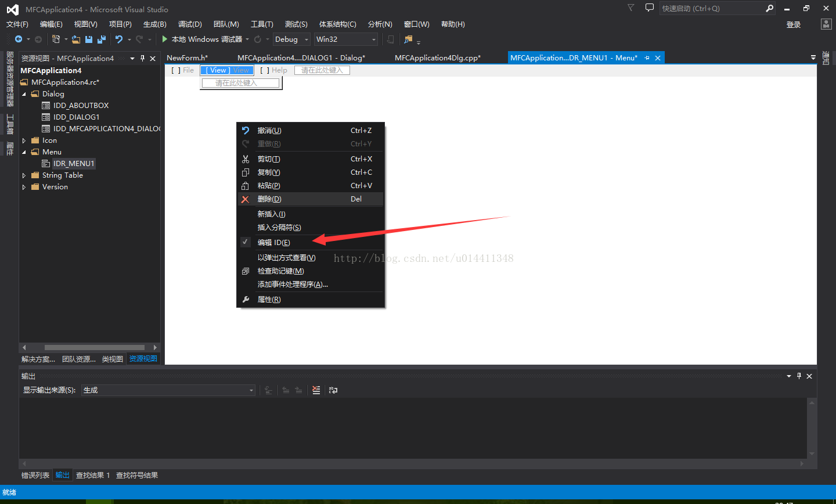This screenshot has height=504, width=836.
Task: Click the new project icon
Action: point(56,39)
